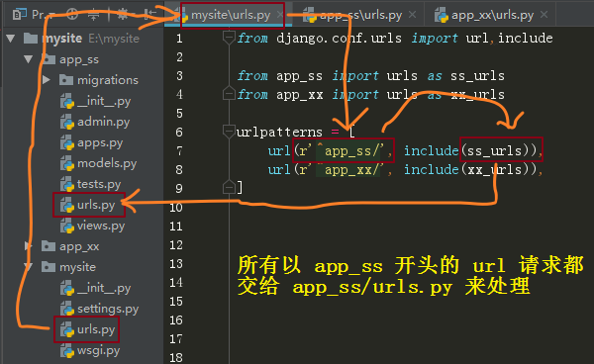Collapse the app_ss folder
Screen dimensions: 594x364
29,59
